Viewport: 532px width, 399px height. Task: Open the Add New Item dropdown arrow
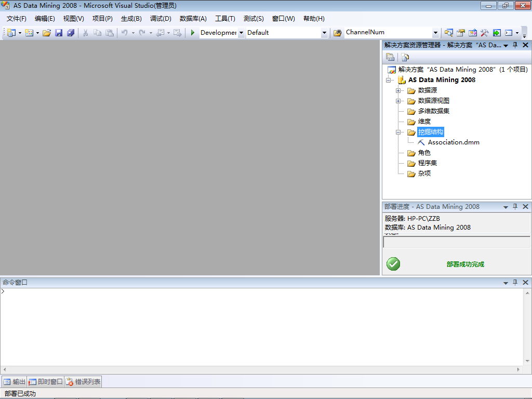[37, 33]
